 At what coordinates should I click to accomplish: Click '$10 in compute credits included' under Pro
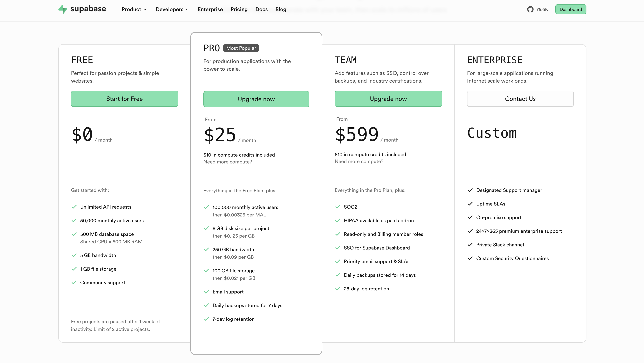point(239,155)
